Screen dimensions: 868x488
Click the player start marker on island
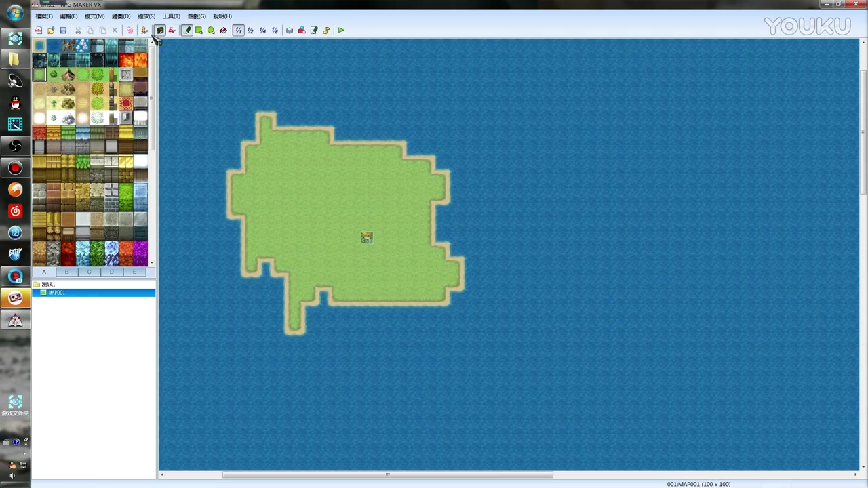[x=367, y=237]
